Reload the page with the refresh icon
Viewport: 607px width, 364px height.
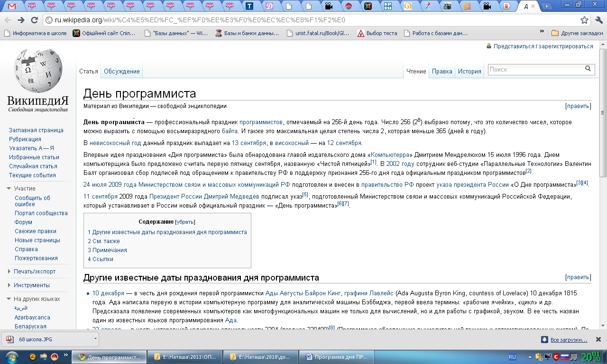click(34, 20)
